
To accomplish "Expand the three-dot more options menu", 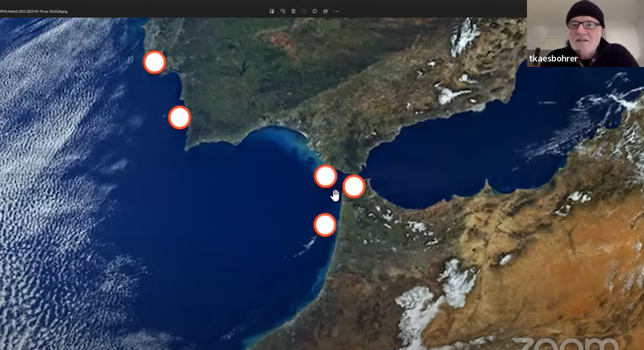I will point(336,11).
